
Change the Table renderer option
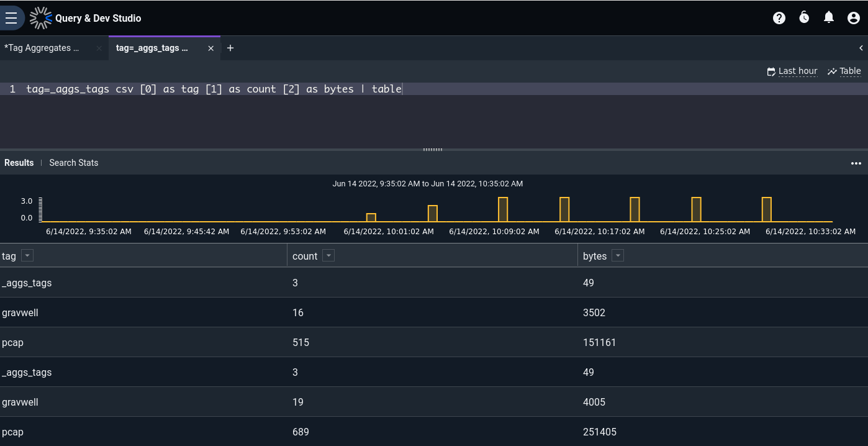click(844, 71)
